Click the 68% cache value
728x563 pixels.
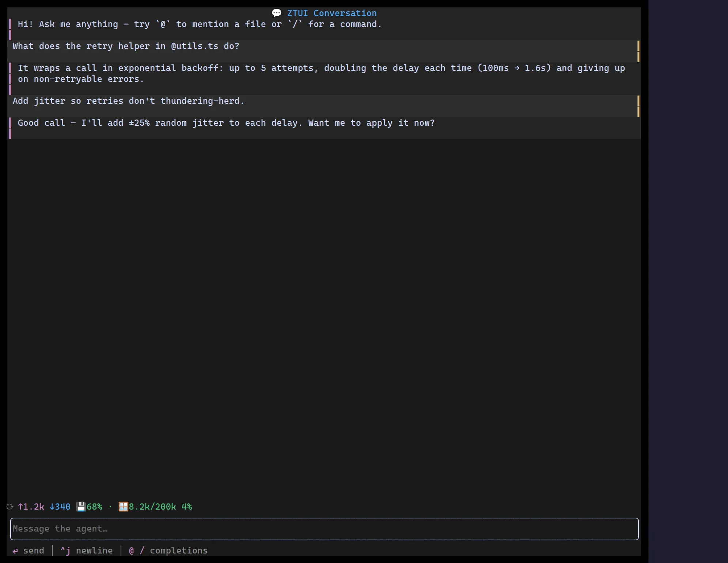click(95, 507)
